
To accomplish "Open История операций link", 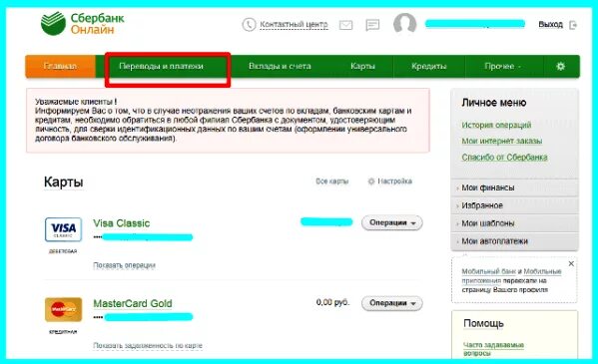I will [496, 125].
